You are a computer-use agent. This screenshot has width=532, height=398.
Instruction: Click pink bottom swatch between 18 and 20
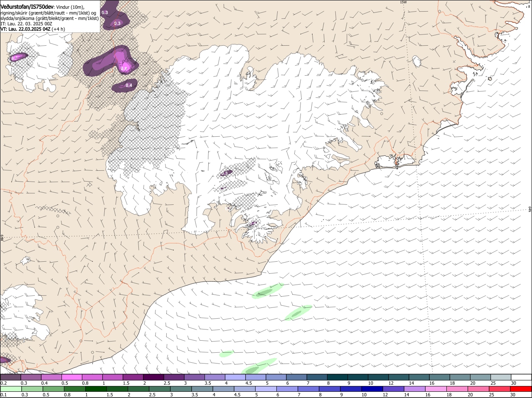tap(457, 389)
